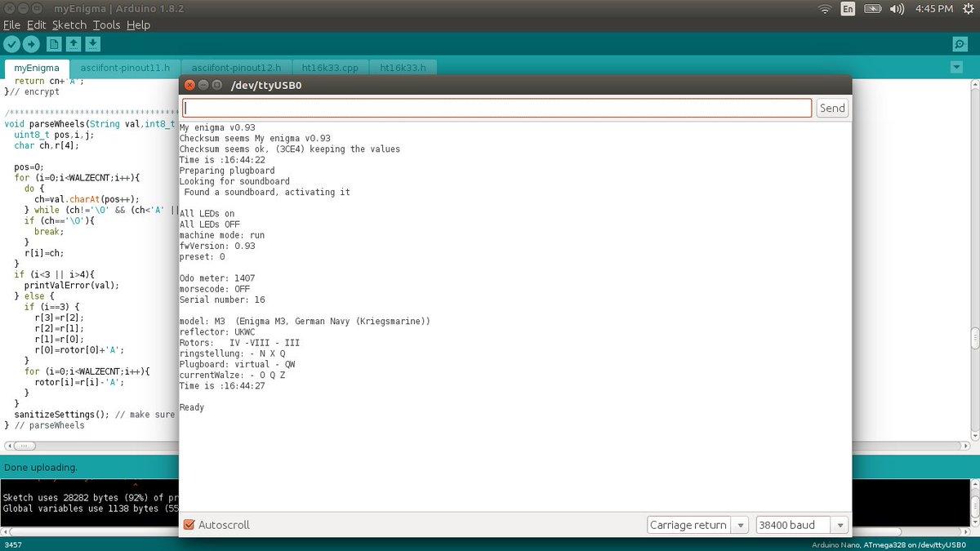The width and height of the screenshot is (980, 551).
Task: Click the Verify sketch checkmark icon
Action: click(x=12, y=44)
